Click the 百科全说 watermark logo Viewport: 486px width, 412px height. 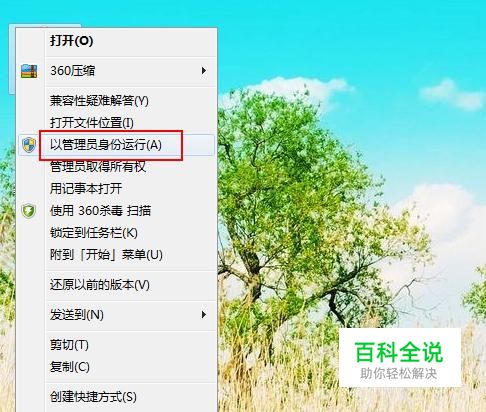click(400, 358)
